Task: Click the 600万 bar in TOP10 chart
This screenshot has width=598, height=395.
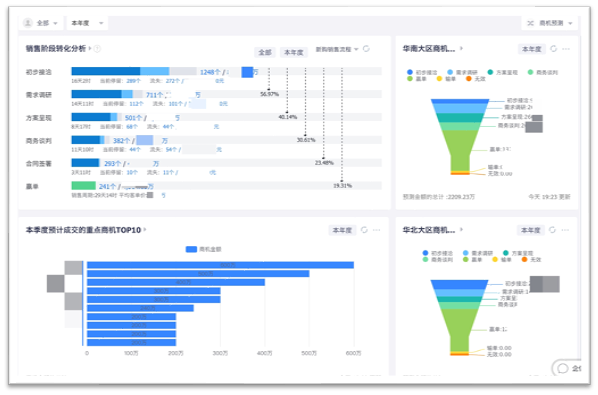Action: (220, 265)
